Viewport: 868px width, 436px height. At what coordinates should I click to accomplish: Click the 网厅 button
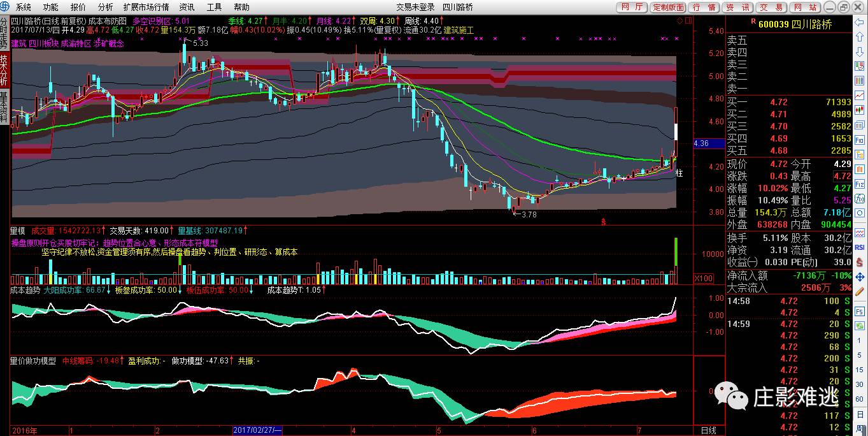(632, 7)
